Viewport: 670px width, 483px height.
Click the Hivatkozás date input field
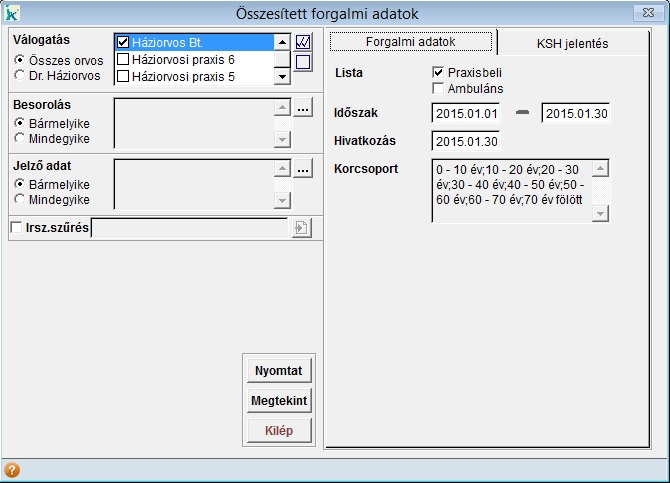tap(465, 141)
